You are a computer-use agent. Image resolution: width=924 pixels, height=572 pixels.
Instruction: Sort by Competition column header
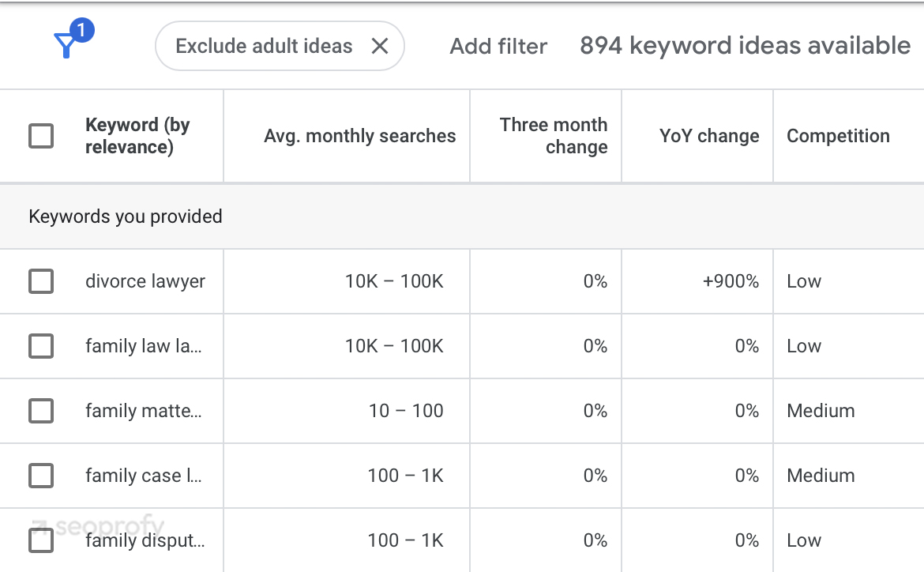pyautogui.click(x=838, y=136)
